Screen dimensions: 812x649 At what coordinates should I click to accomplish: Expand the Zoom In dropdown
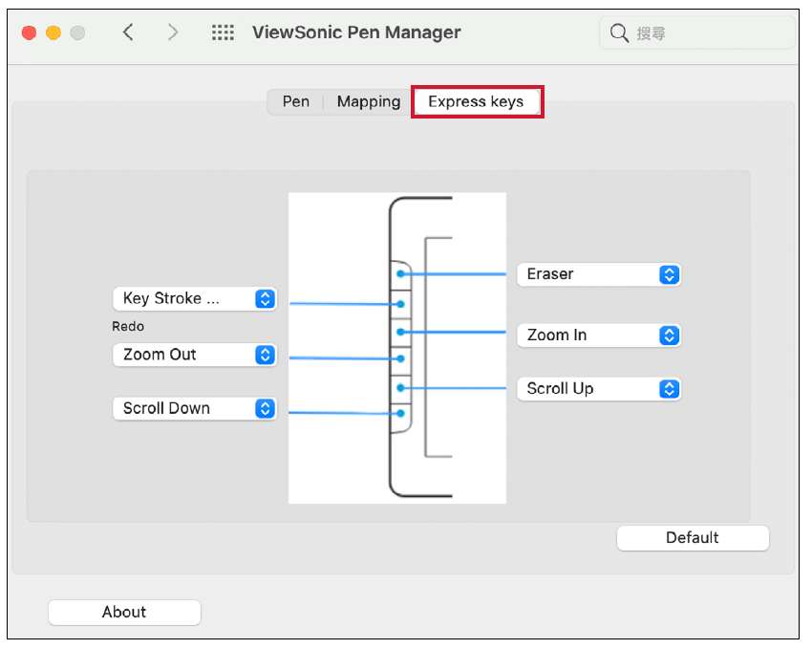[x=599, y=335]
